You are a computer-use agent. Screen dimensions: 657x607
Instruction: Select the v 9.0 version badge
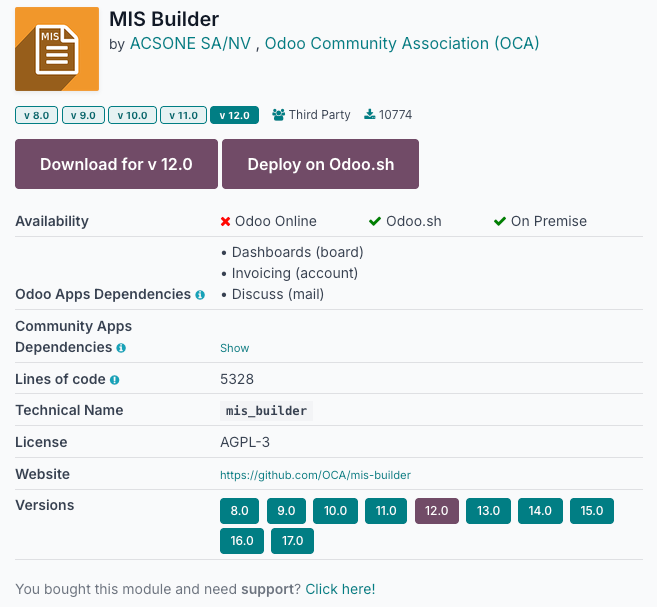[x=83, y=115]
